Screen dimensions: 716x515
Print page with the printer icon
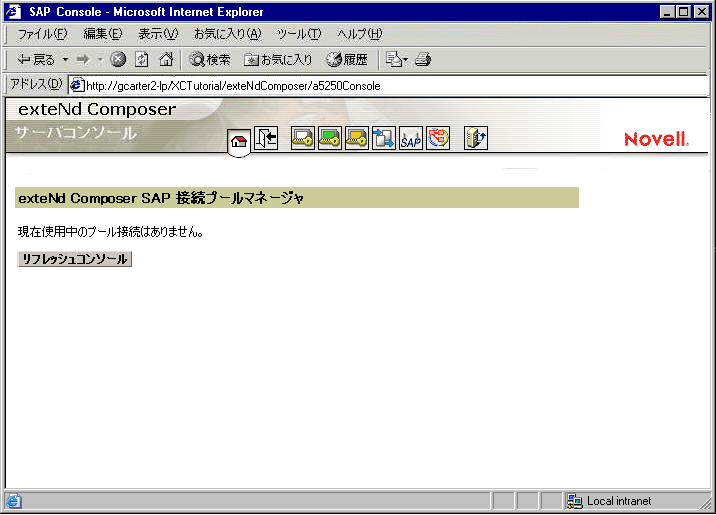[423, 59]
